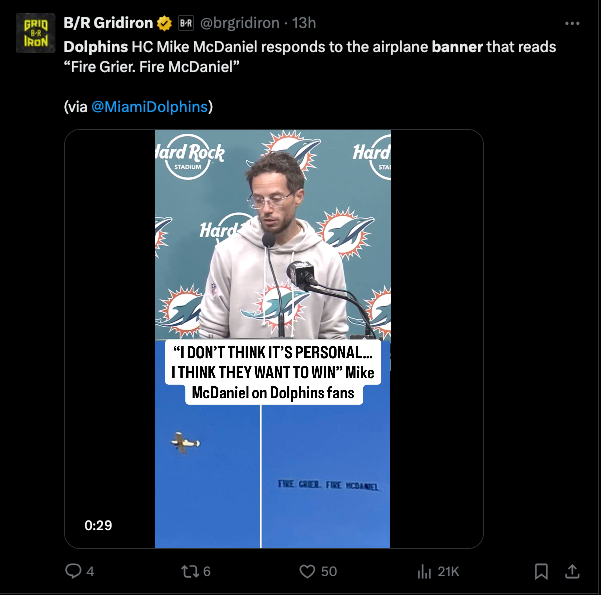Follow the @MiamiDolphins mention link
Viewport: 601px width, 595px height.
pos(150,106)
